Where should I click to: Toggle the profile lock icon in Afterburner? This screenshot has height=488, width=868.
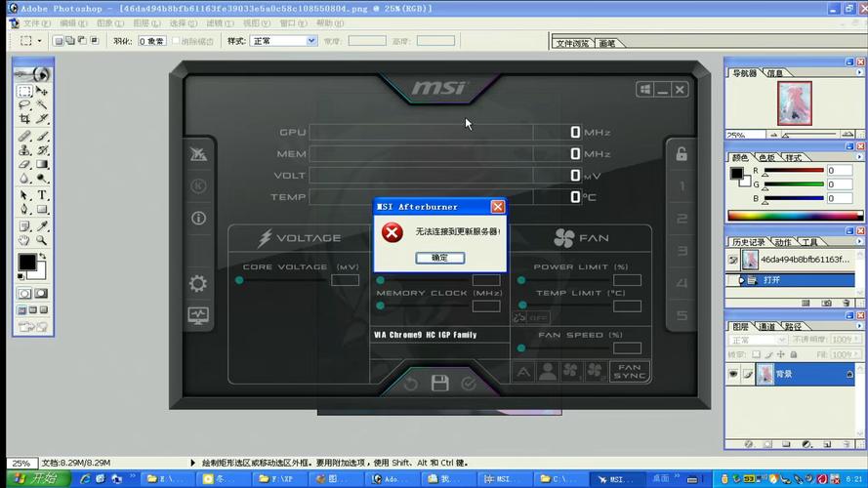682,153
